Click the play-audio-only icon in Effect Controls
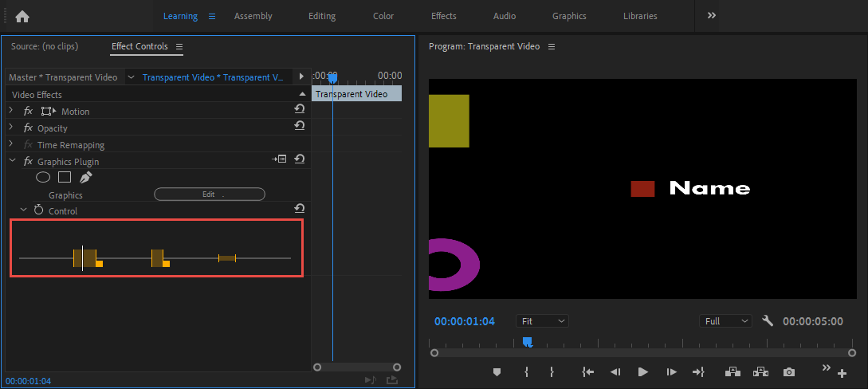The image size is (868, 389). 371,379
